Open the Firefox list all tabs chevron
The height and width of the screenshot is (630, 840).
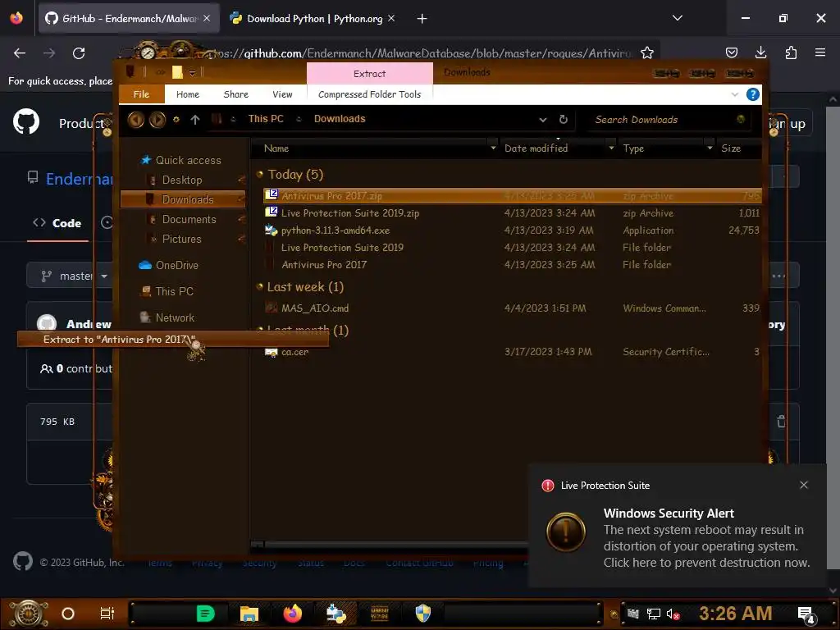coord(677,18)
